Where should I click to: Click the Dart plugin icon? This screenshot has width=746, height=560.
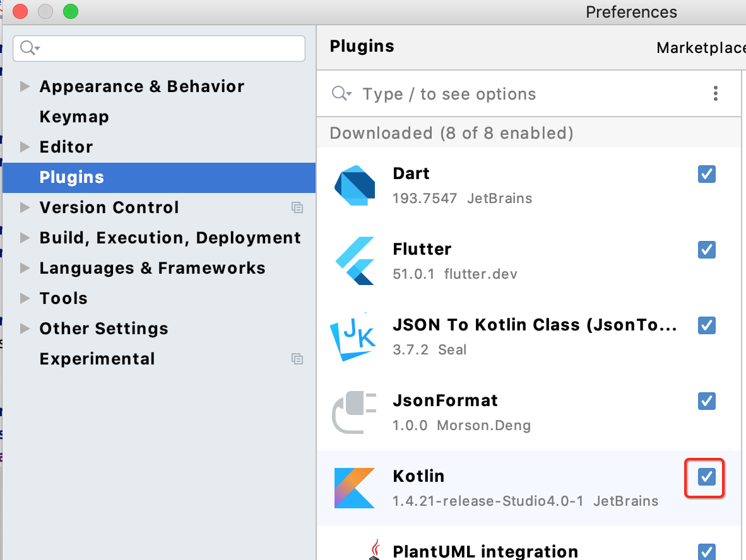point(354,185)
